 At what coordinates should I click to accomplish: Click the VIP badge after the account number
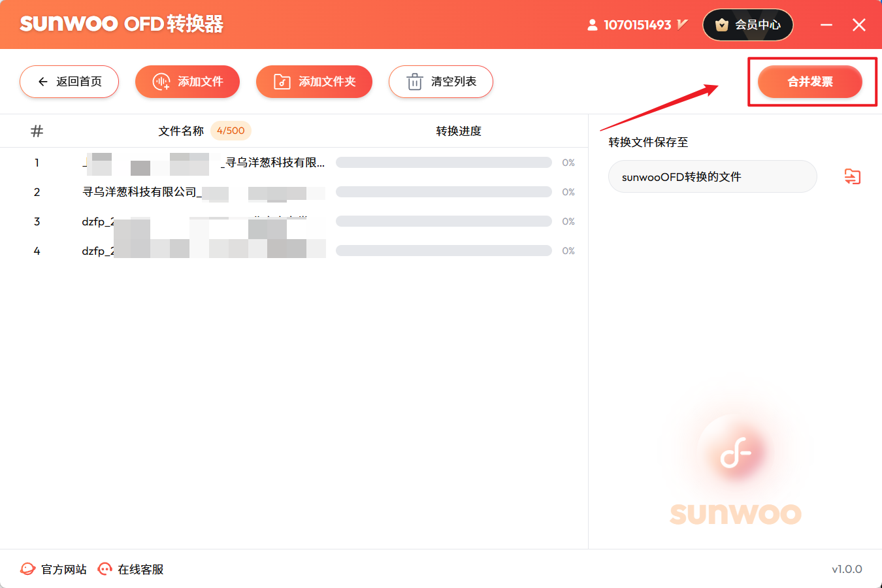click(x=683, y=25)
